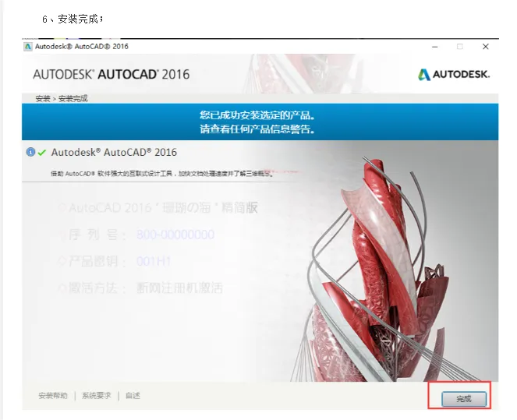The width and height of the screenshot is (517, 420).
Task: Click the green checkmark next to AutoCAD 2016
Action: point(42,153)
